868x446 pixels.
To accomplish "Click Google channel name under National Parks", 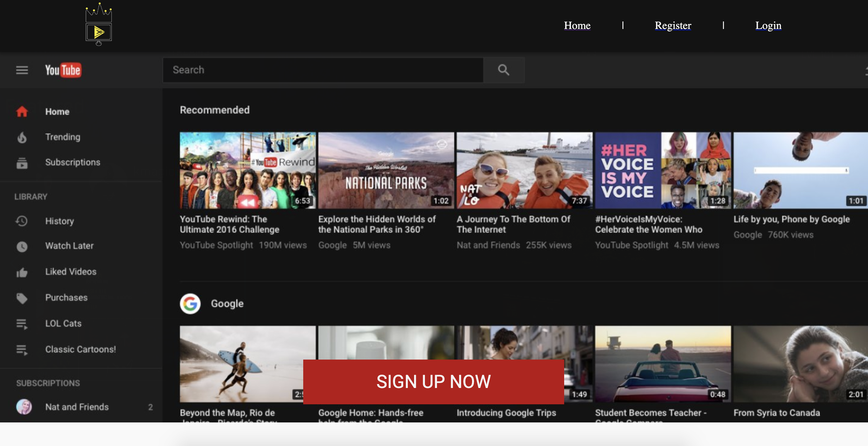I will [x=332, y=245].
